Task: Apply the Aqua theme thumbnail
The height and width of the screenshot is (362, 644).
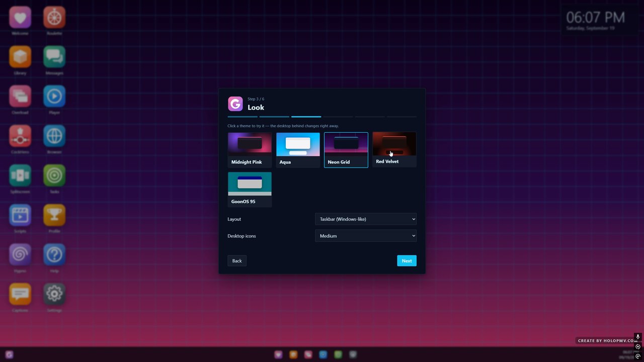Action: [x=298, y=150]
